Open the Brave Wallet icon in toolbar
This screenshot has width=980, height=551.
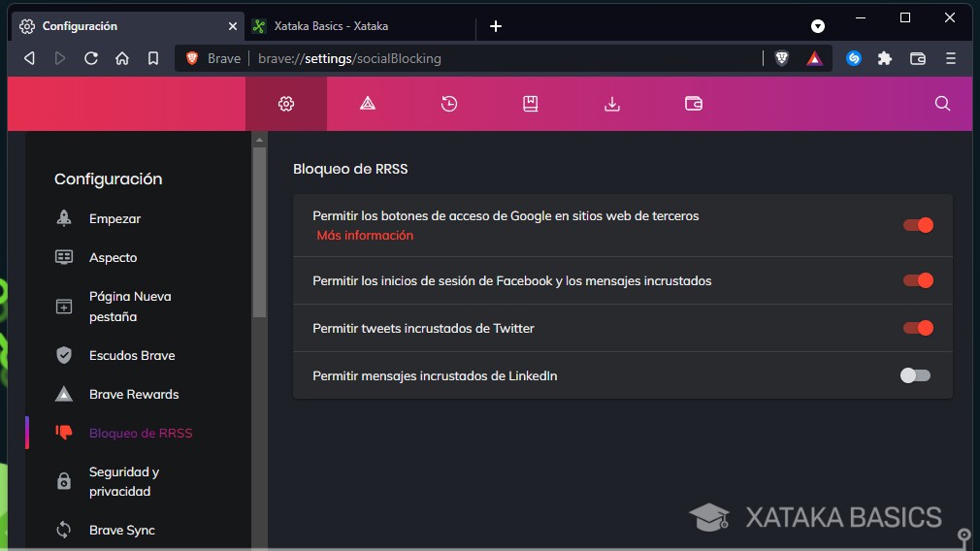[918, 58]
